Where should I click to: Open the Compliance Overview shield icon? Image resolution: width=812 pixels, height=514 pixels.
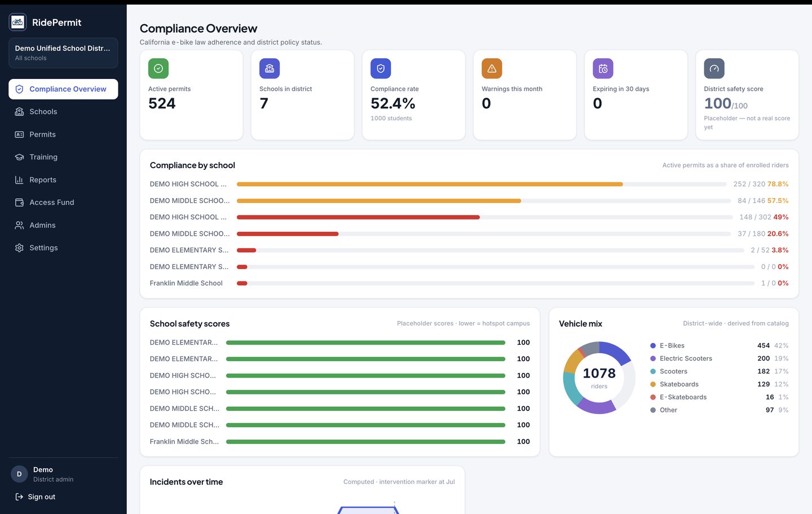[x=19, y=89]
